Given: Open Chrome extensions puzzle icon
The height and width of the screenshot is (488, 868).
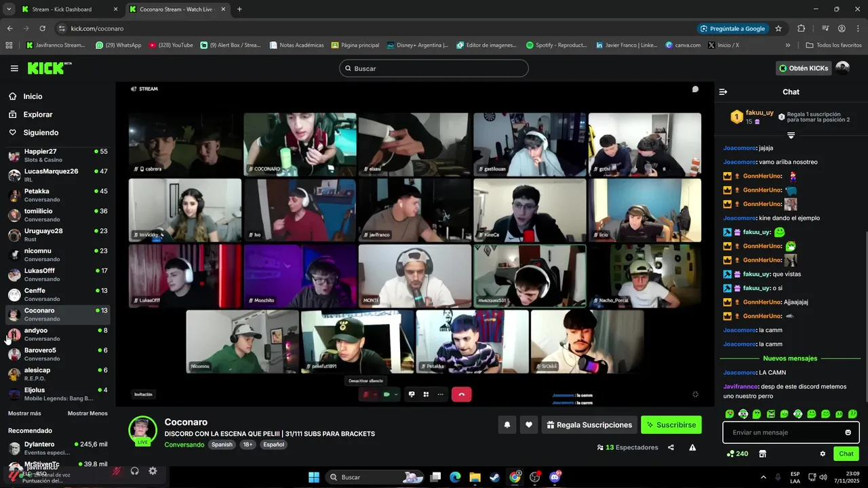Looking at the screenshot, I should (801, 28).
